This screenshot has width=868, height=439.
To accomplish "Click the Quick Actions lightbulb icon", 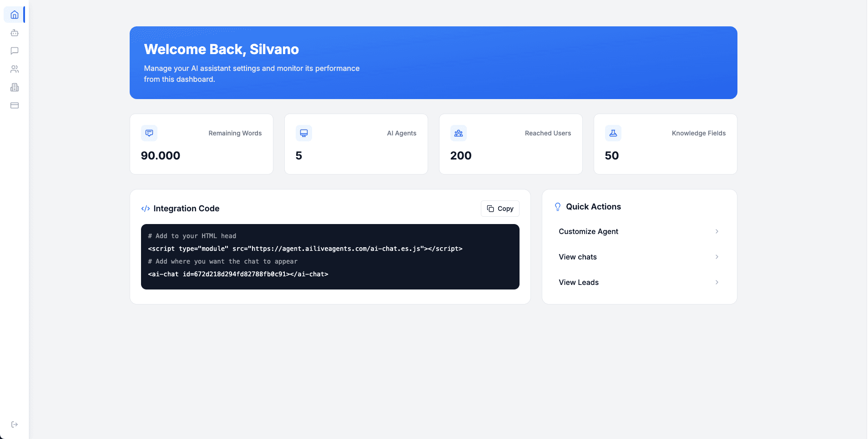I will [x=558, y=207].
